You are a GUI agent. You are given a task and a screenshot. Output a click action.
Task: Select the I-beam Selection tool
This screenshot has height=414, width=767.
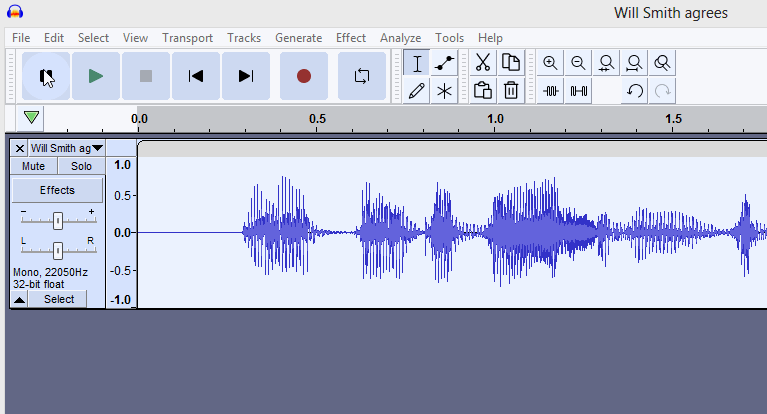pyautogui.click(x=417, y=63)
